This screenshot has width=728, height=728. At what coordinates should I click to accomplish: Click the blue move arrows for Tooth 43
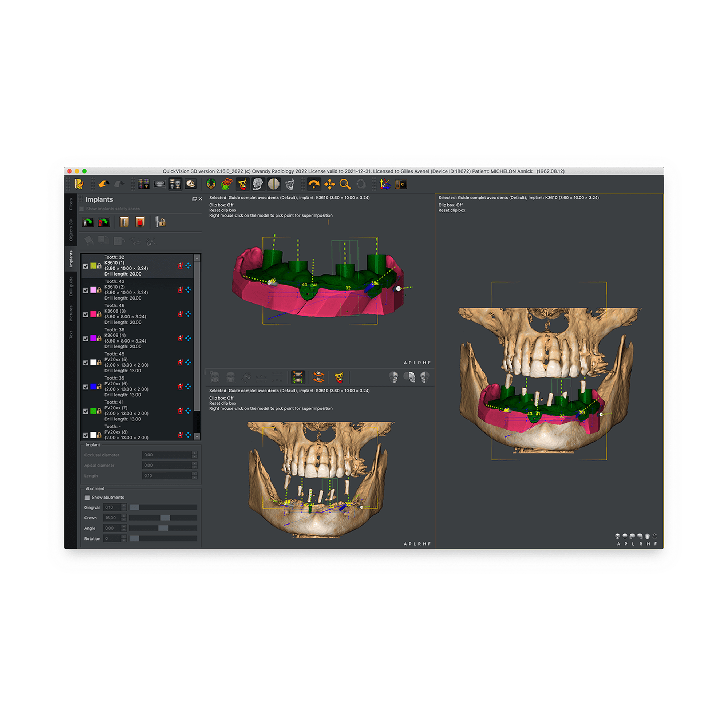point(188,290)
